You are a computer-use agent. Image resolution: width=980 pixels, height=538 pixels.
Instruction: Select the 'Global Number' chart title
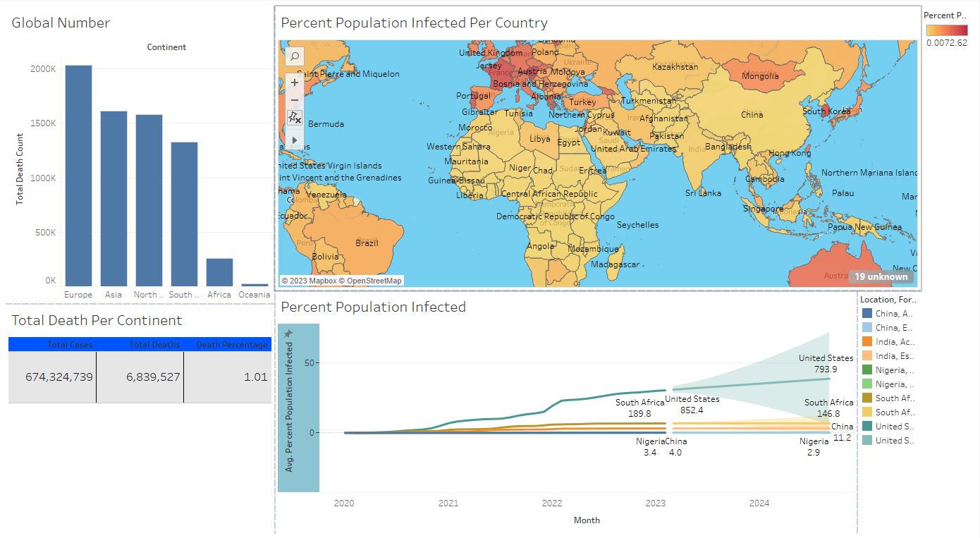point(60,23)
